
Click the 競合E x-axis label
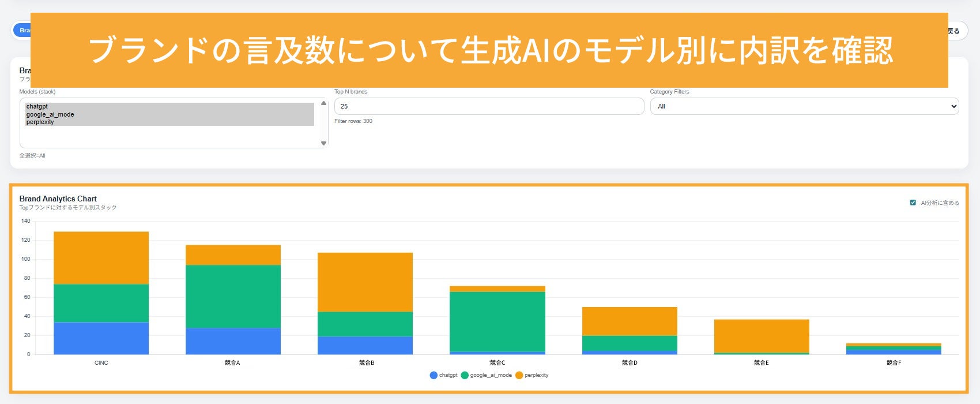pos(762,363)
